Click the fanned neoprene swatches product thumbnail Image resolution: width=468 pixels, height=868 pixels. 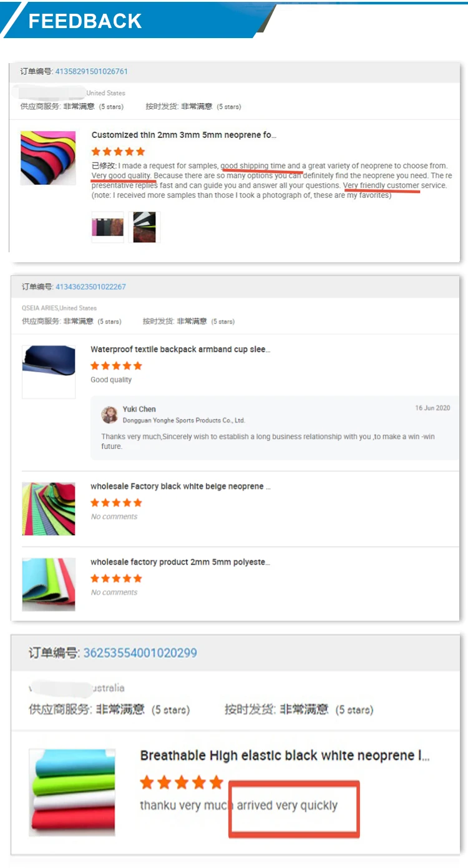49,508
